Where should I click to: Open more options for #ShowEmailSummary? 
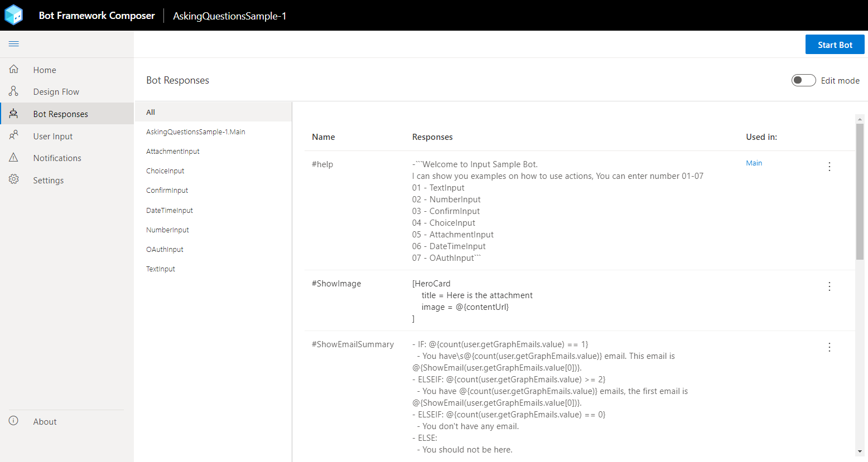point(830,347)
